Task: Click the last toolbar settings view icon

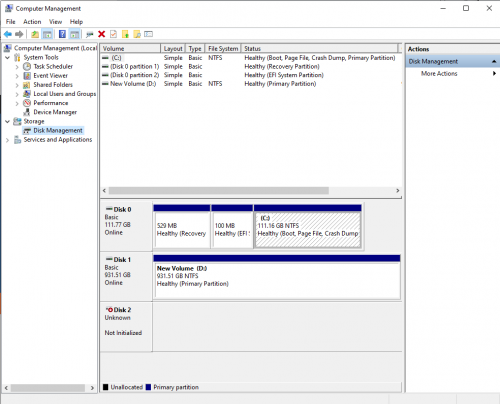Action: (149, 34)
